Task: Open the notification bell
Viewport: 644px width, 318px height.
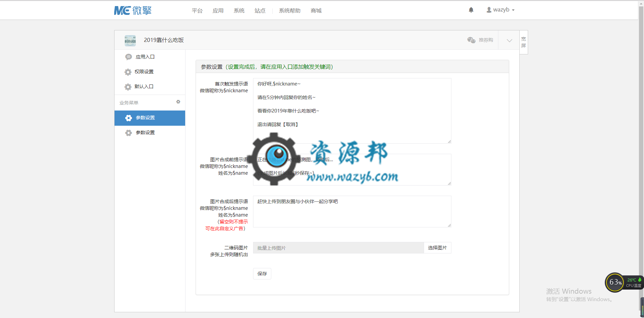Action: (x=471, y=10)
